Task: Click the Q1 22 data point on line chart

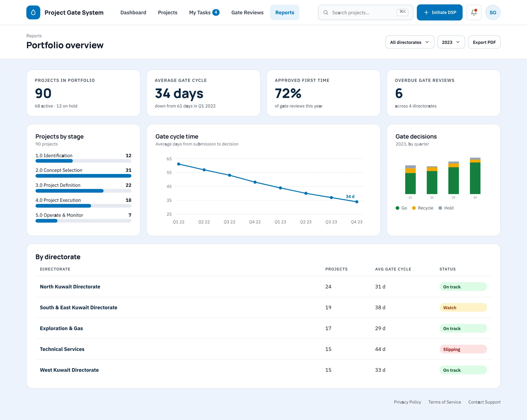Action: pos(179,164)
